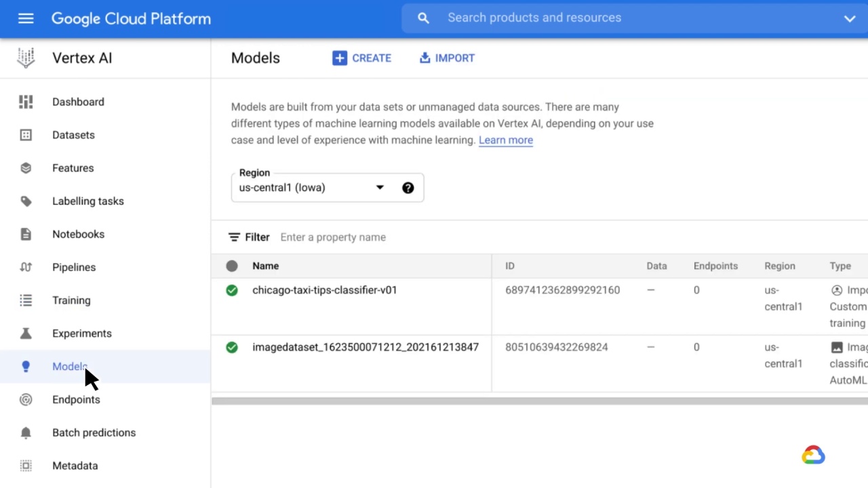Open Notebooks in the sidebar

click(78, 235)
